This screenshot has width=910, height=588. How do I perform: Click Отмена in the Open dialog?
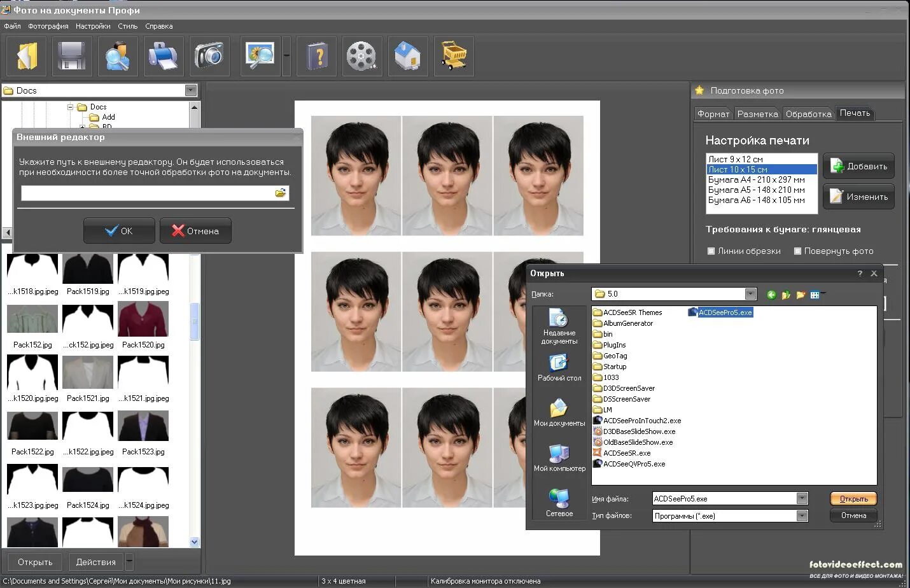pyautogui.click(x=853, y=515)
